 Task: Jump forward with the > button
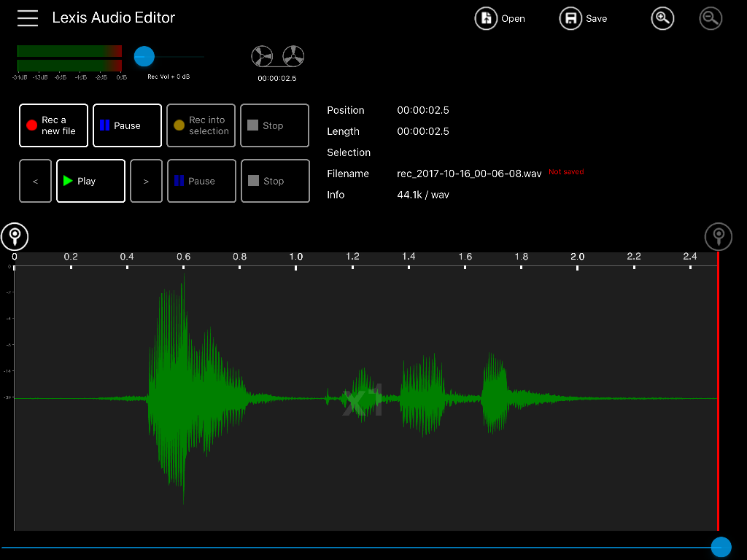146,181
